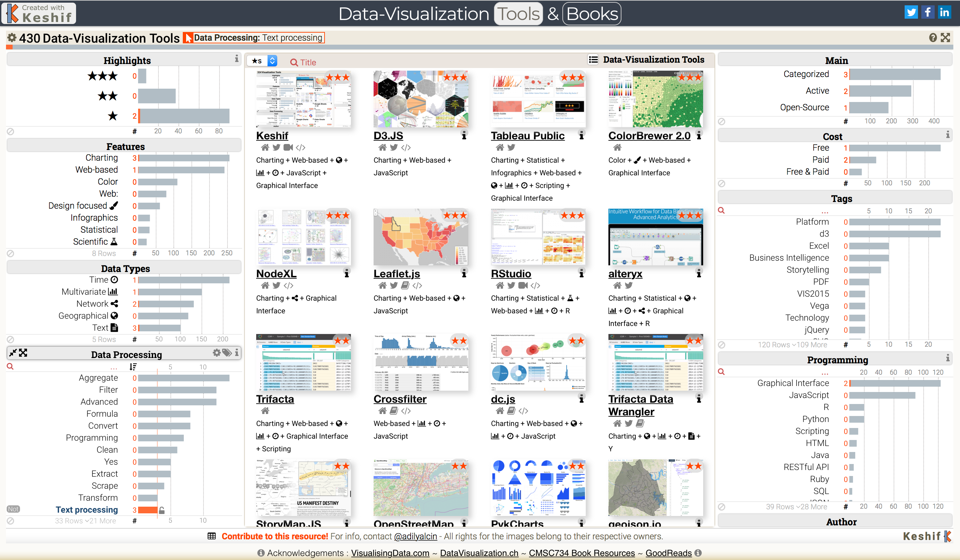Open the stars sort-by dropdown

(x=262, y=61)
